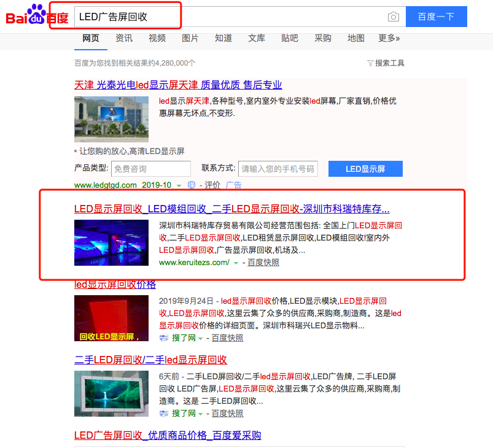The width and height of the screenshot is (493, 448).
Task: Click the 产品类型 免费咨询 field
Action: click(151, 169)
